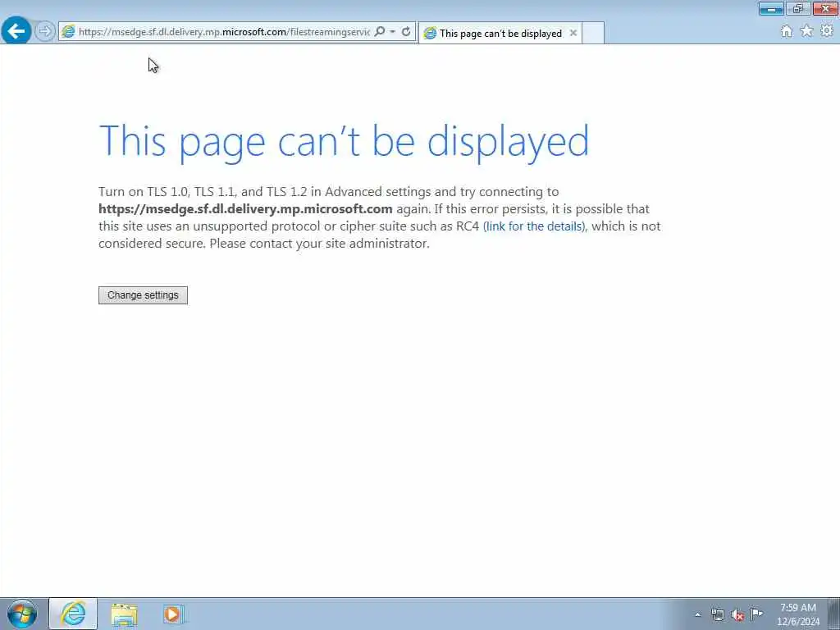Refresh the page with the reload icon
The width and height of the screenshot is (840, 630).
(x=406, y=32)
